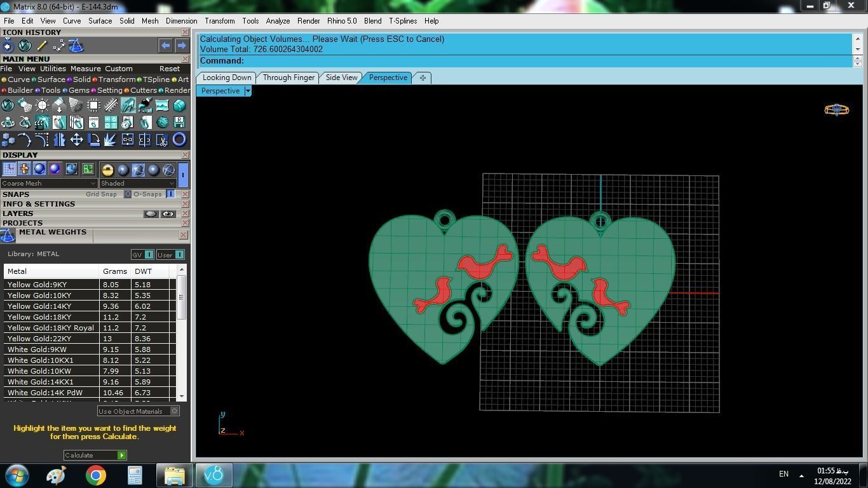Image resolution: width=868 pixels, height=488 pixels.
Task: Click the scissors trim icon
Action: (x=162, y=140)
